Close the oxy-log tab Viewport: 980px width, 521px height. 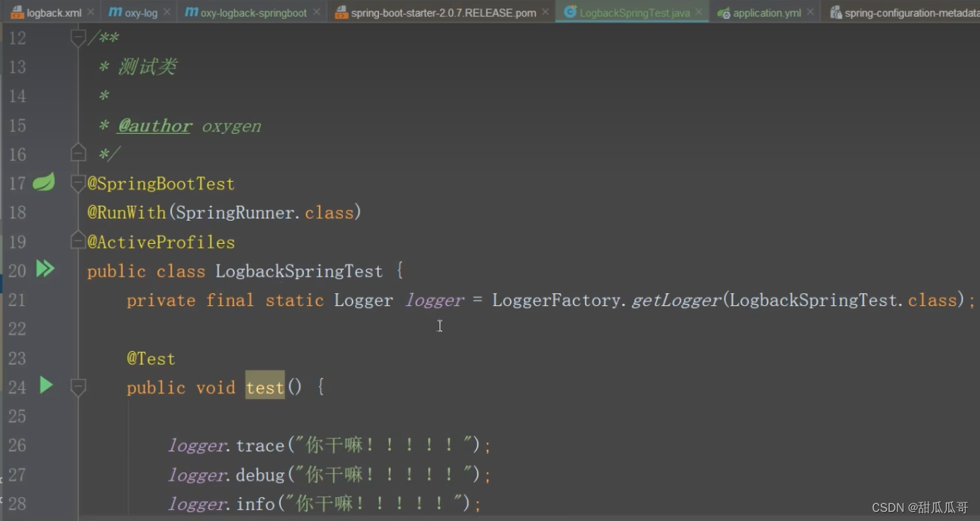[x=167, y=13]
